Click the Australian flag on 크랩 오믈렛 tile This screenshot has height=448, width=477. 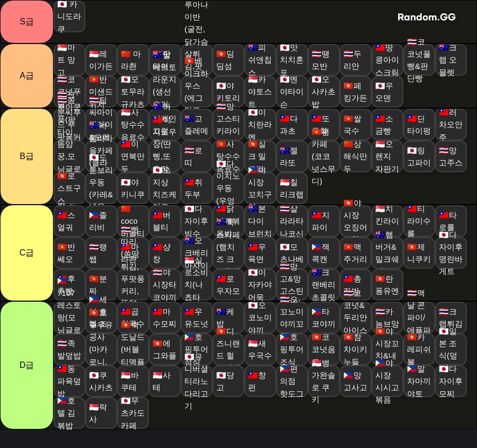click(x=443, y=48)
